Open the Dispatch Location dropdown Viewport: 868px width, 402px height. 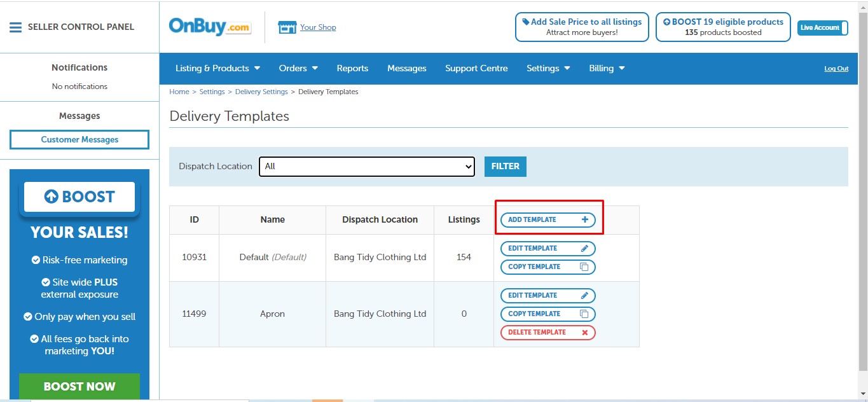click(x=367, y=167)
